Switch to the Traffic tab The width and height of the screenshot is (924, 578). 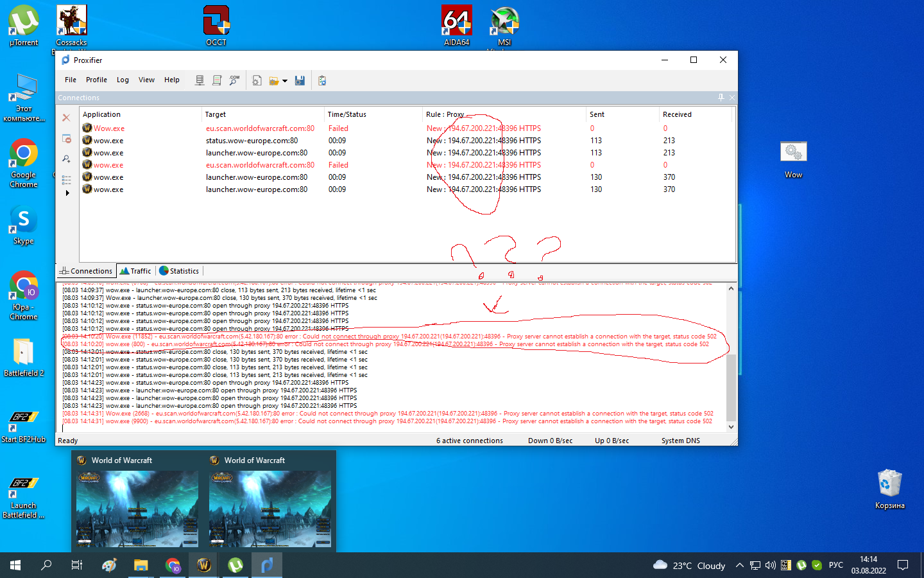135,271
